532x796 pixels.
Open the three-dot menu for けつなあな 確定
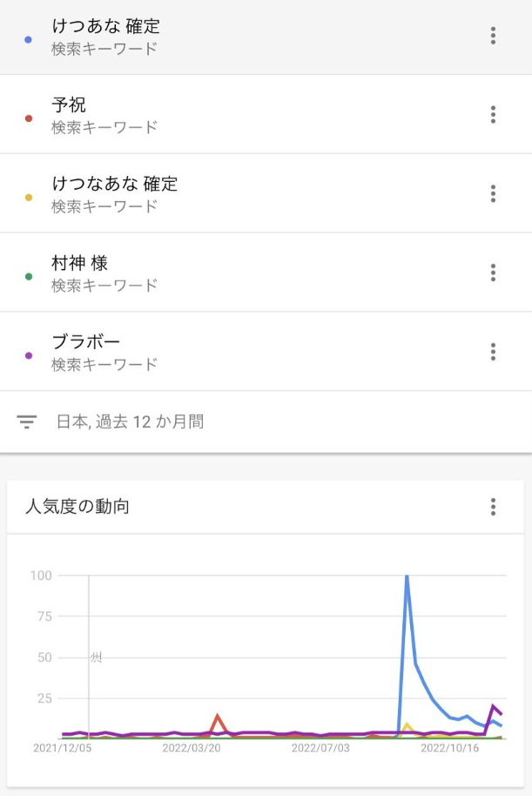493,193
